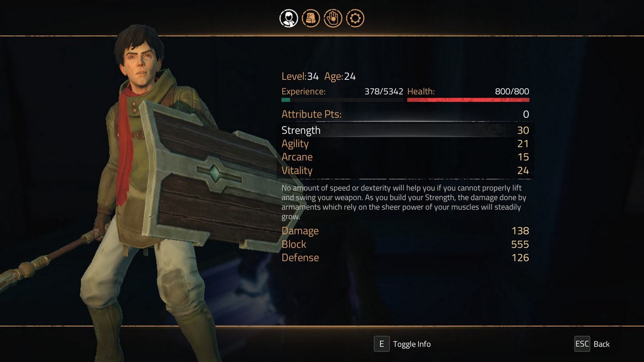Select the Agility attribute row
This screenshot has width=644, height=362.
pos(405,144)
